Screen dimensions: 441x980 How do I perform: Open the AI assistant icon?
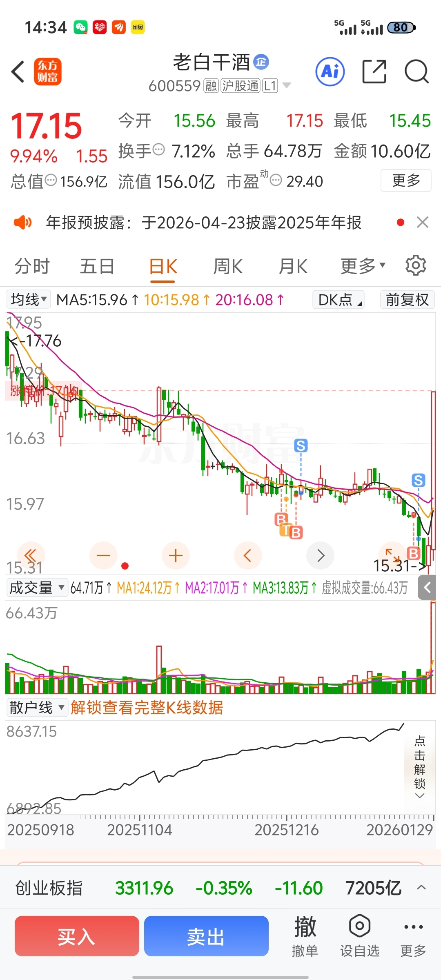[330, 71]
